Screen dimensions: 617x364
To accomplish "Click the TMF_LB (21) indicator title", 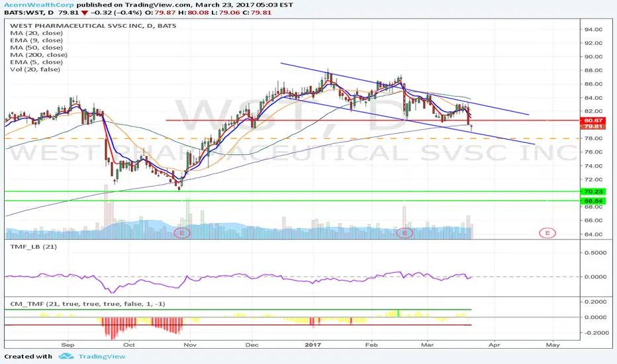I will pyautogui.click(x=34, y=247).
